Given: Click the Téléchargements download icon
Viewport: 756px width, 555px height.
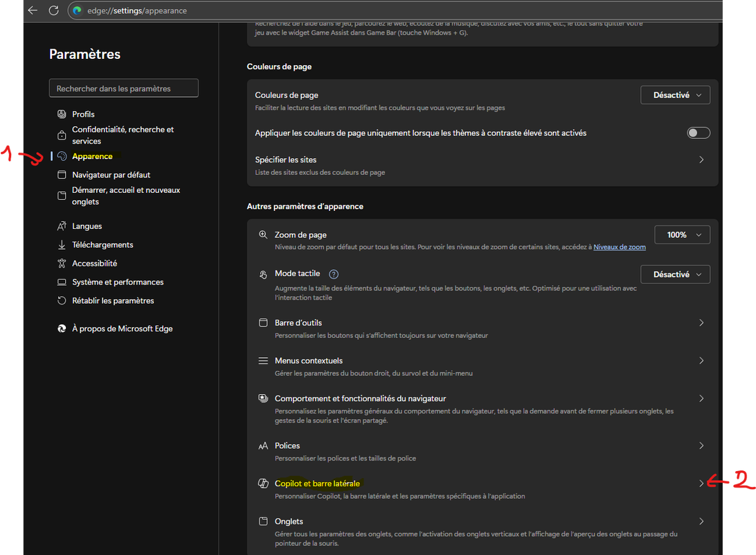Looking at the screenshot, I should click(x=62, y=245).
